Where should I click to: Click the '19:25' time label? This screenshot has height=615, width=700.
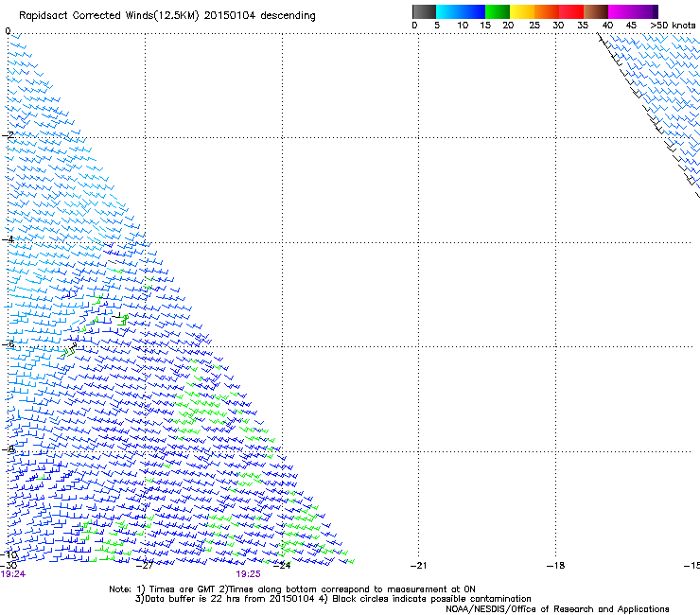248,574
